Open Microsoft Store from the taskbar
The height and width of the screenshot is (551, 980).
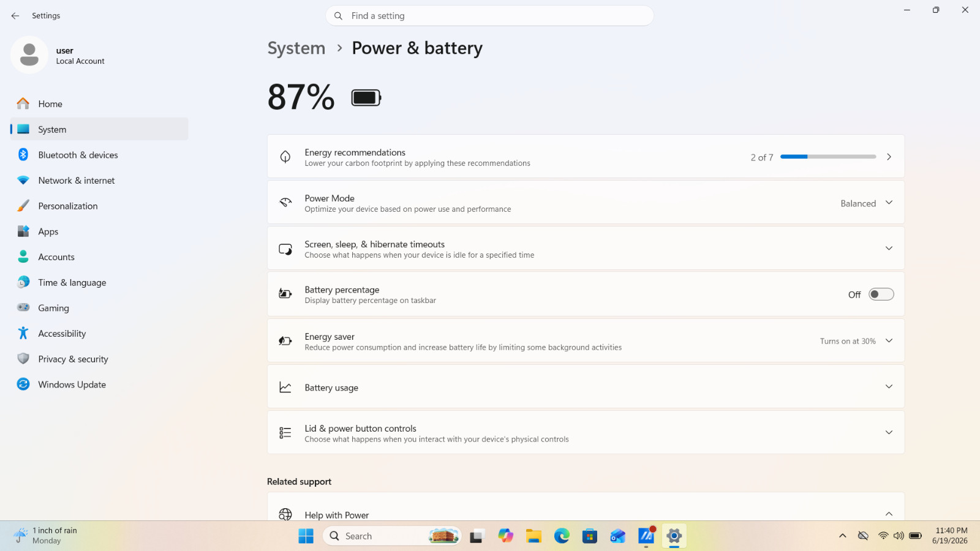[590, 536]
